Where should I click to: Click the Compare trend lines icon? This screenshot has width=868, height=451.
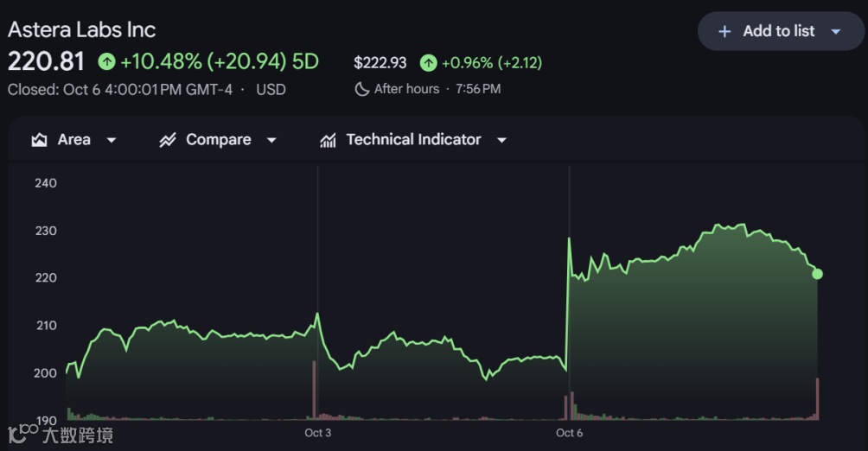tap(168, 140)
